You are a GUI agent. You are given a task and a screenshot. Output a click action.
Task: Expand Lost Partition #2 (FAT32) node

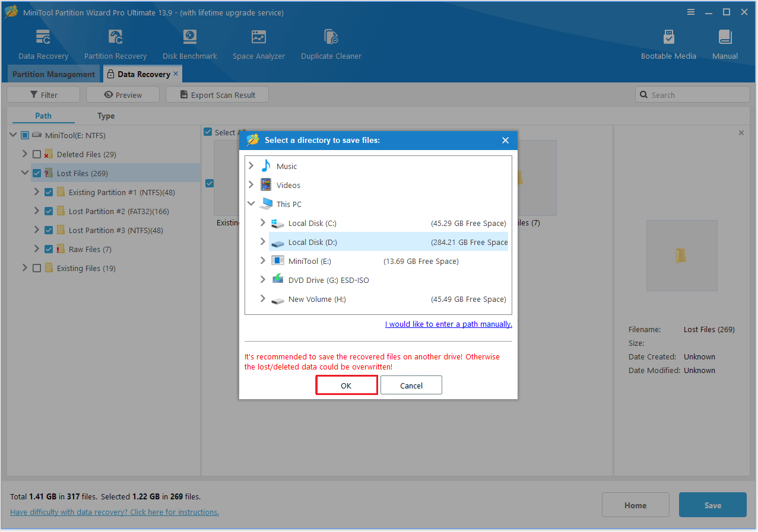[37, 211]
